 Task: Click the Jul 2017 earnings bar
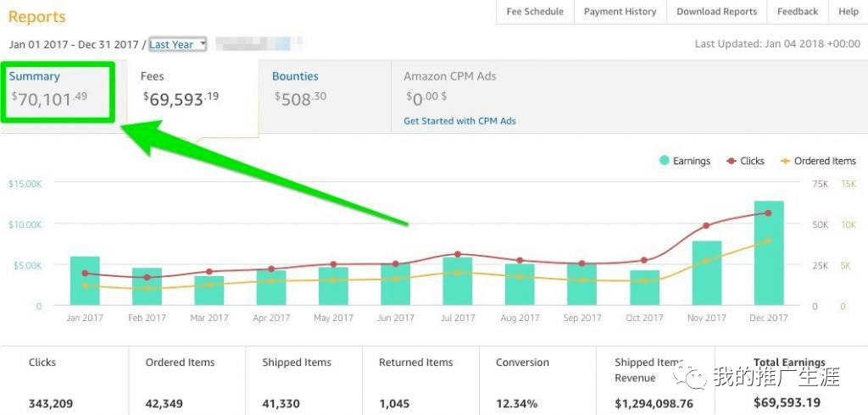pos(458,281)
